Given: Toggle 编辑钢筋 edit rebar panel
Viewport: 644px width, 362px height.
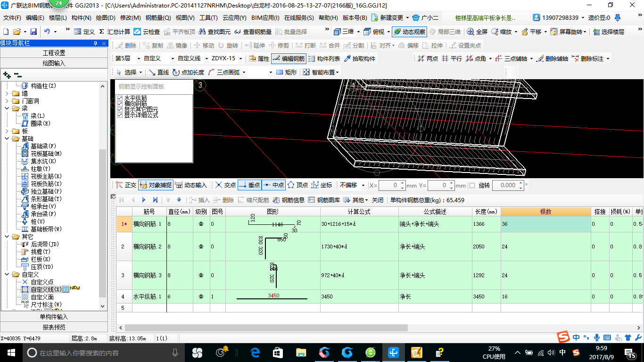Looking at the screenshot, I should pyautogui.click(x=289, y=59).
